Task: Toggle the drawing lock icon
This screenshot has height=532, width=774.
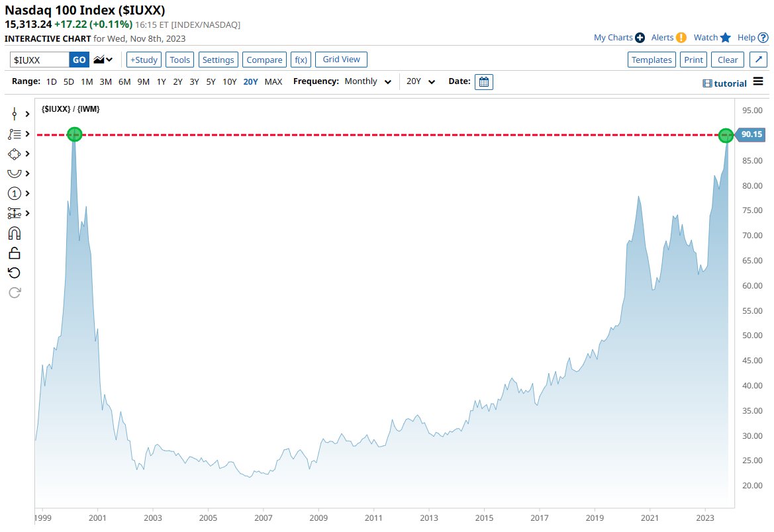Action: click(x=15, y=253)
